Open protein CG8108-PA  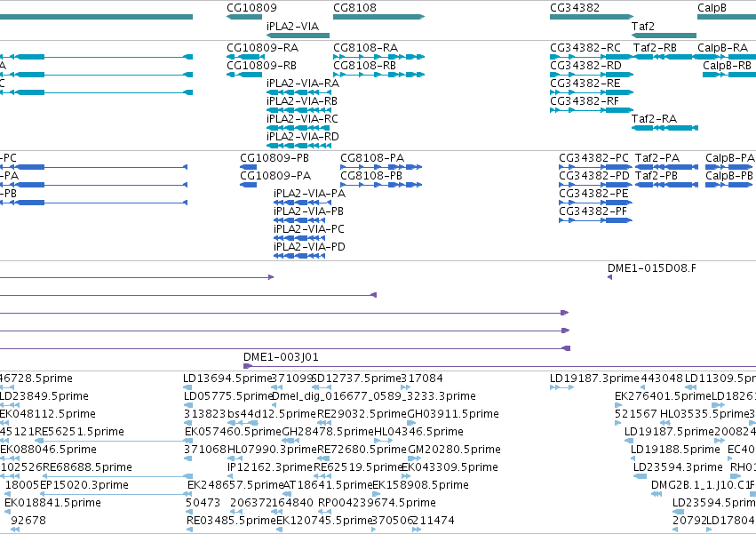pos(372,158)
